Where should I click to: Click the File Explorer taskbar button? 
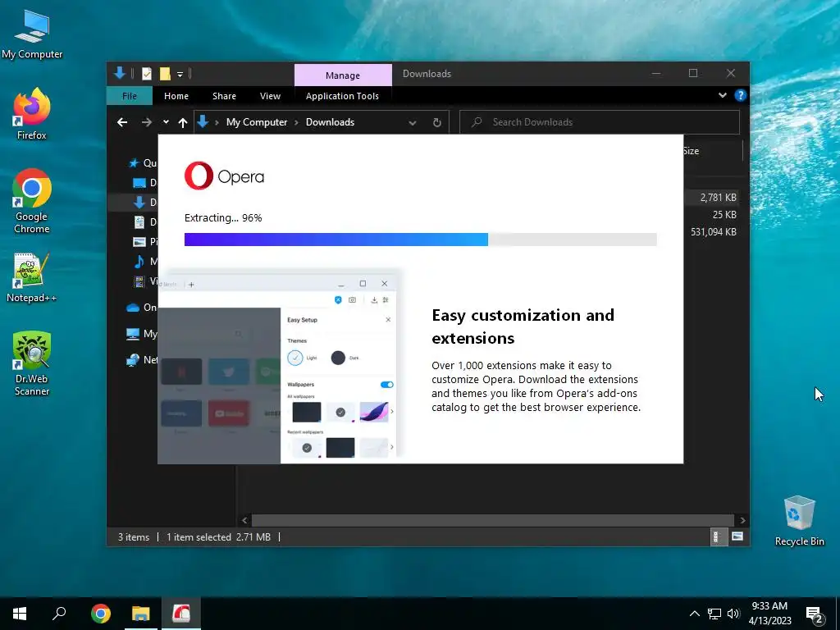141,614
